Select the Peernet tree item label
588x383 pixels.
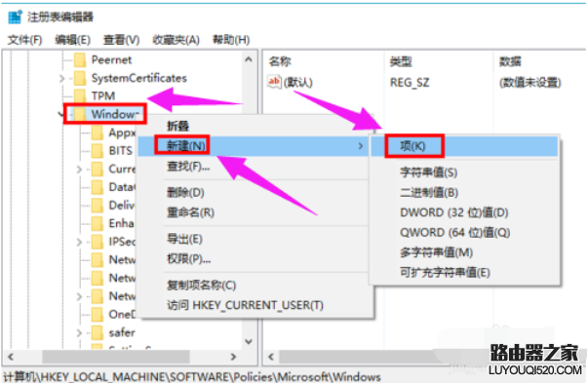point(111,59)
